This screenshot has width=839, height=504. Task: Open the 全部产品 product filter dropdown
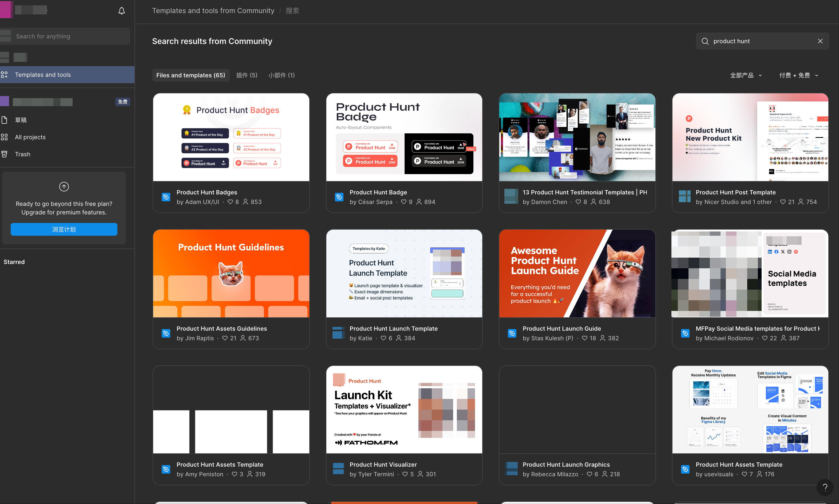tap(746, 75)
